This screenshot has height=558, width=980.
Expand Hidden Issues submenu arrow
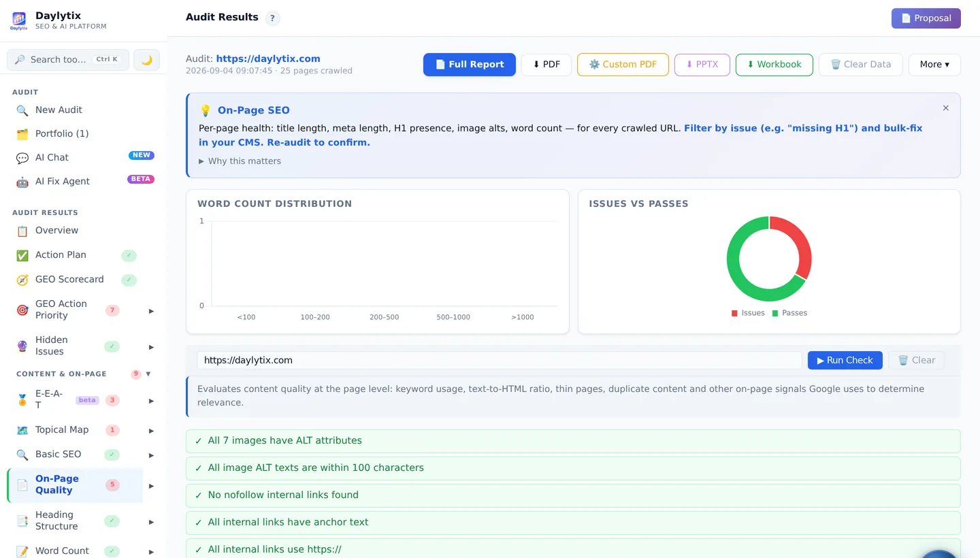pos(151,347)
